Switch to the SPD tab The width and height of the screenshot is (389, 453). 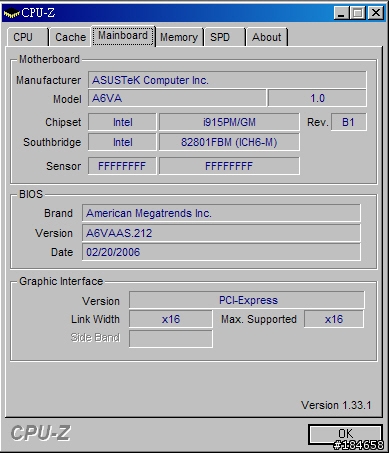point(225,37)
